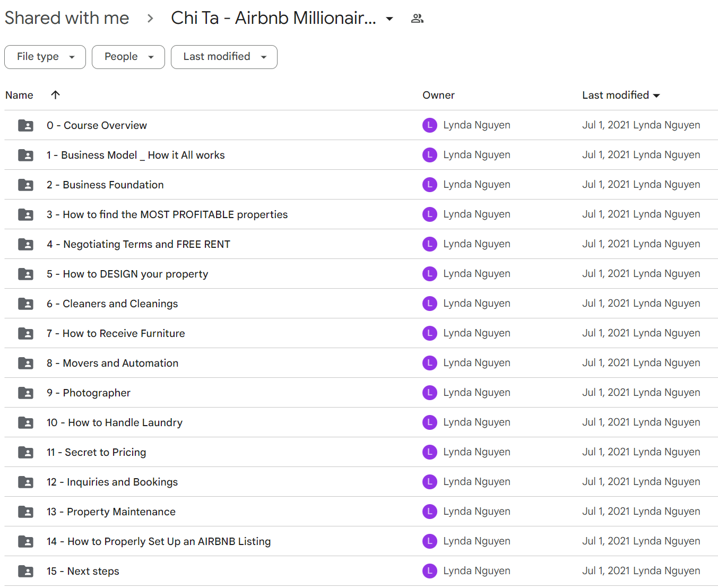Image resolution: width=718 pixels, height=588 pixels.
Task: Go to Shared with me breadcrumb
Action: tap(67, 18)
